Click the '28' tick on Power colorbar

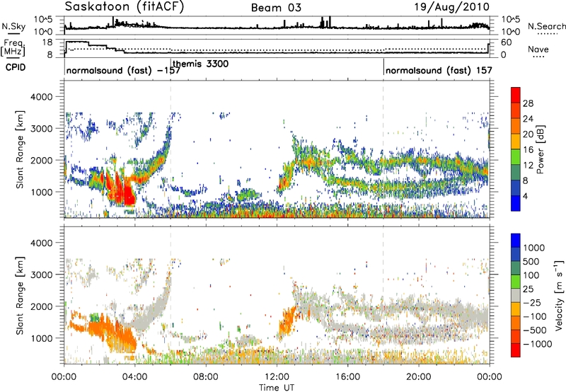click(528, 103)
